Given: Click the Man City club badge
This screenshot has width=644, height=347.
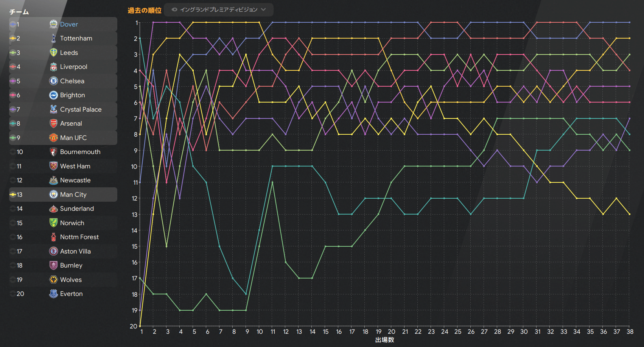Looking at the screenshot, I should (x=53, y=195).
